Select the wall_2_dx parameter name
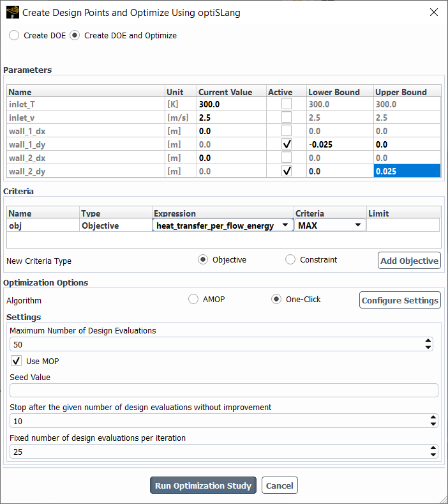This screenshot has height=504, width=448. pos(86,158)
